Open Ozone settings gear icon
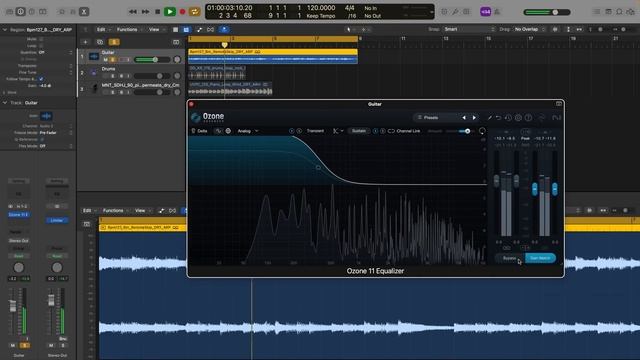The width and height of the screenshot is (640, 360). tap(518, 118)
